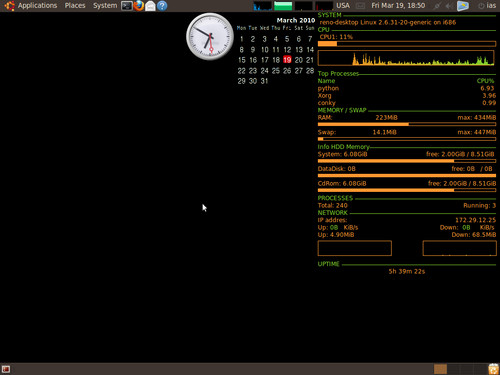Click the weather picture tray icon
Image resolution: width=500 pixels, height=375 pixels.
click(x=463, y=6)
